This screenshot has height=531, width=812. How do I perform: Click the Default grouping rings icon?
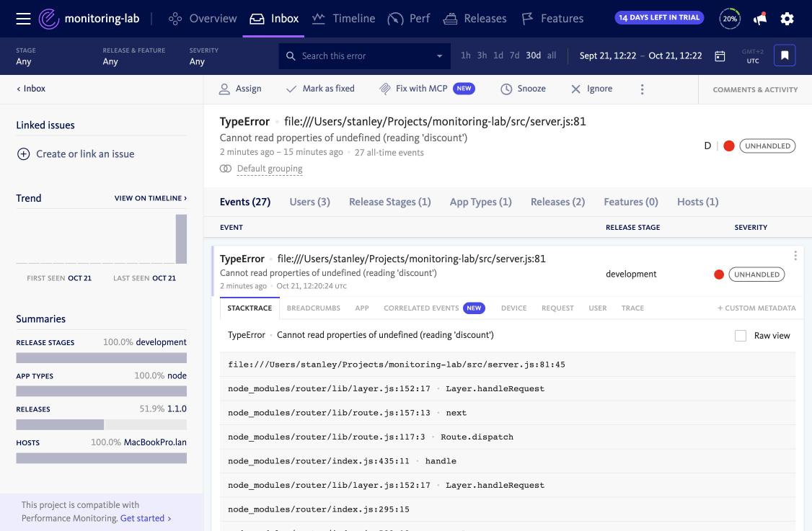pos(225,169)
